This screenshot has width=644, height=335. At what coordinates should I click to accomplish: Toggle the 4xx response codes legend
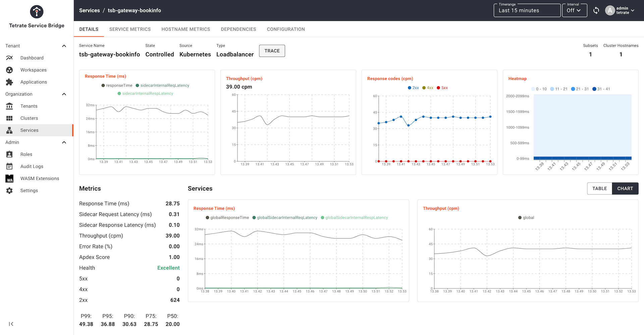[428, 88]
